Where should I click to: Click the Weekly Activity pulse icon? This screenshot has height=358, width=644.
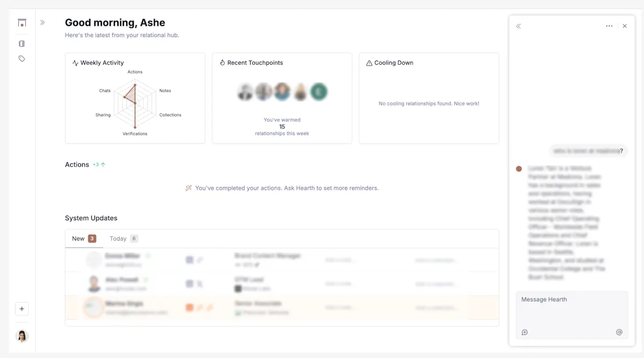(x=75, y=63)
